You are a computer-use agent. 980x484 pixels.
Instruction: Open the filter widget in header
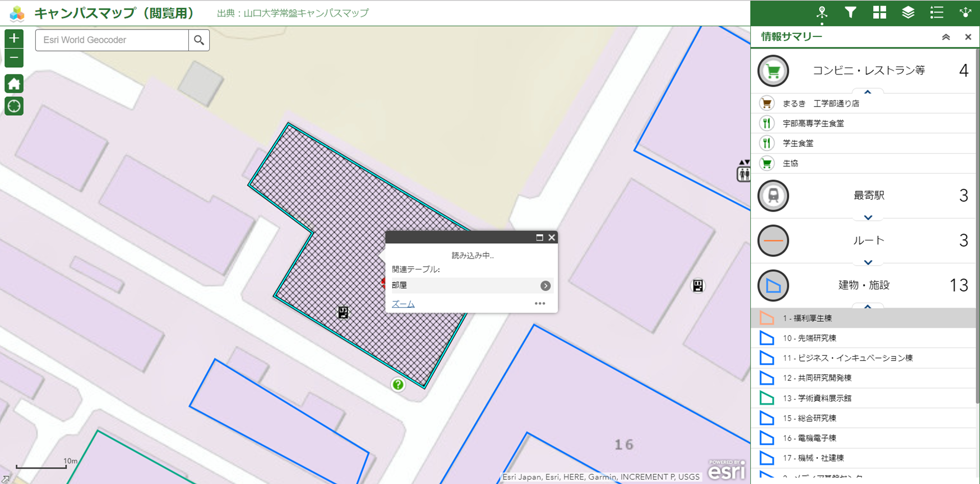(x=850, y=13)
